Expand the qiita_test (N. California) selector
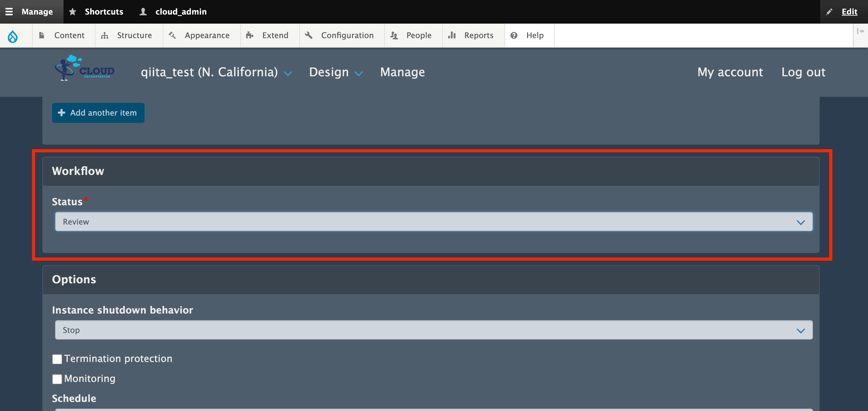The image size is (868, 411). point(216,72)
